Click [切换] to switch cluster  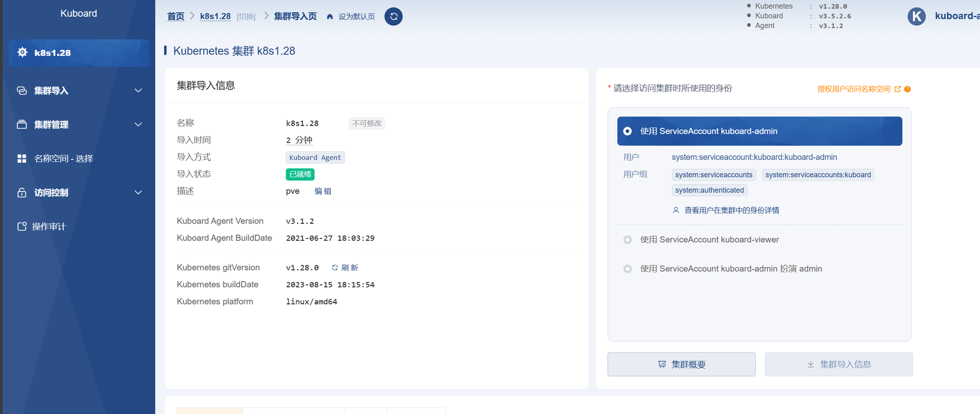[x=246, y=17]
